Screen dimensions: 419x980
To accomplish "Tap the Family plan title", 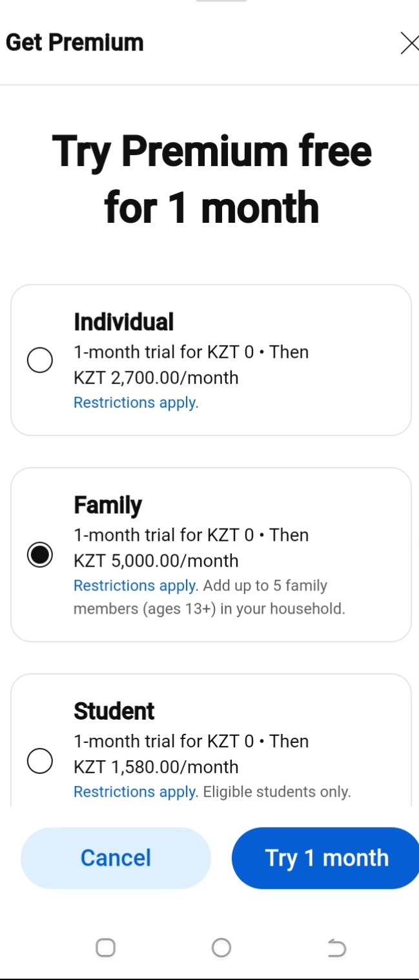I will (108, 505).
